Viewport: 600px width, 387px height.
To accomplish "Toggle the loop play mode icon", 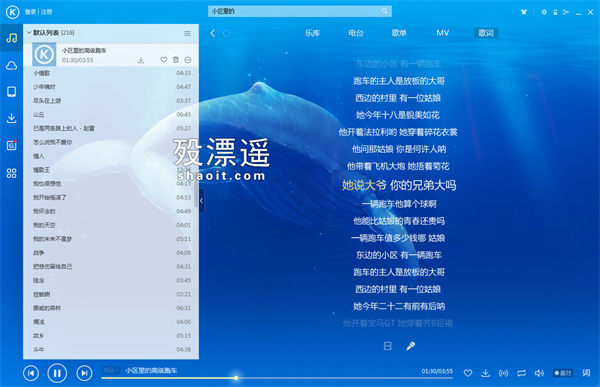I will click(521, 373).
